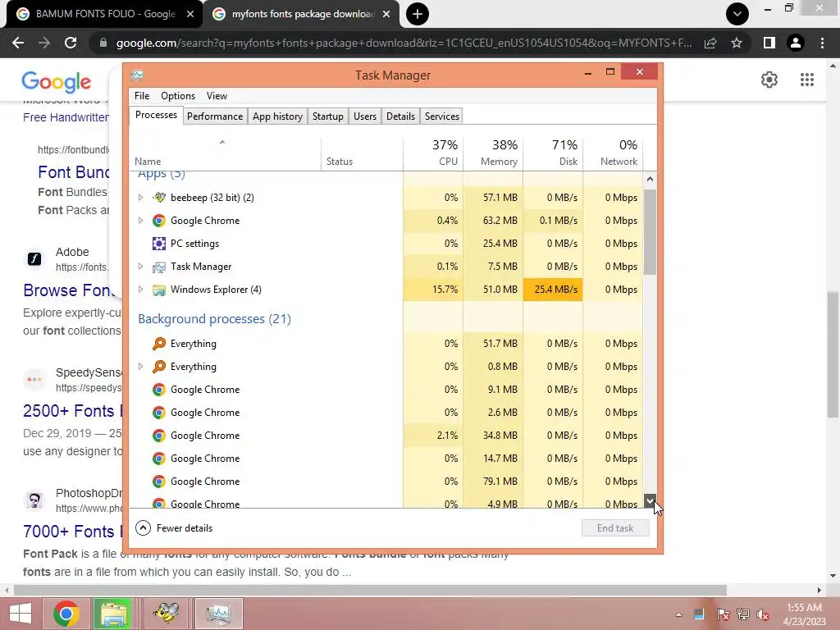Screen dimensions: 840x630
Task: Open the 7000+ Fonts search result link
Action: click(72, 532)
